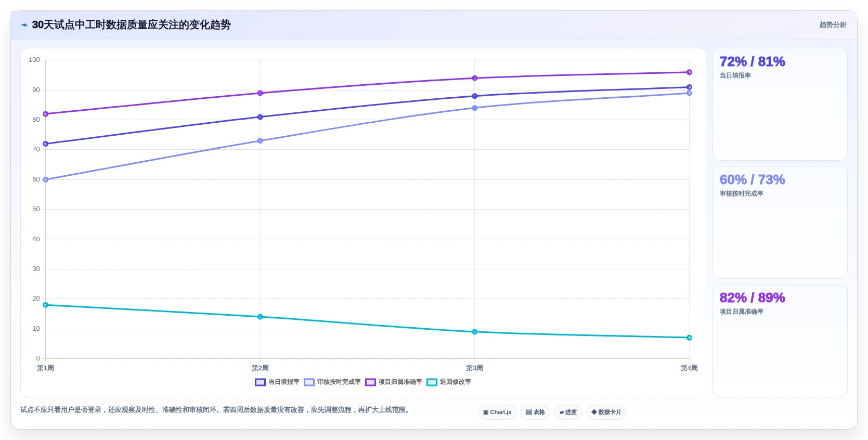The width and height of the screenshot is (868, 440).
Task: Click 第1周 point on 退回修改率 line
Action: click(46, 305)
